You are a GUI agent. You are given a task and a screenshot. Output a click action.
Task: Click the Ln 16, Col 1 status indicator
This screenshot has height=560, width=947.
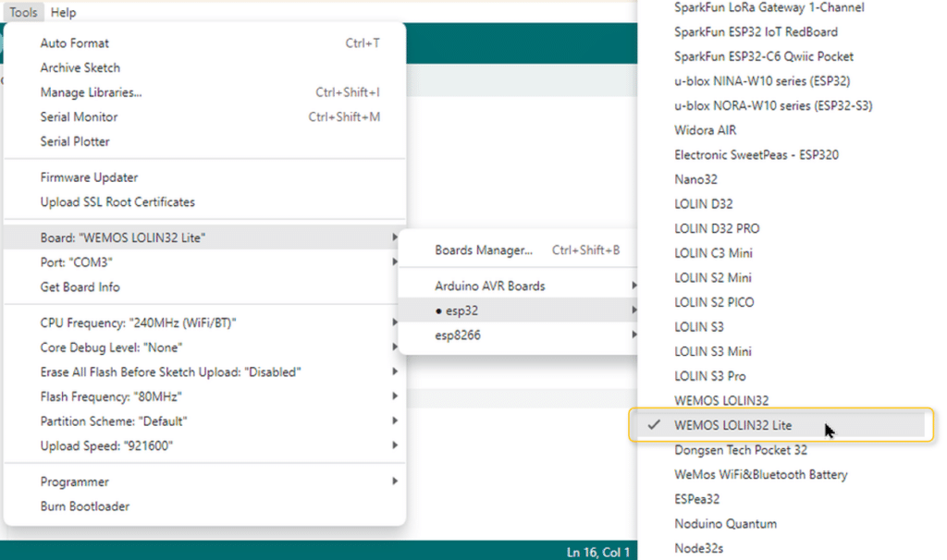coord(598,553)
